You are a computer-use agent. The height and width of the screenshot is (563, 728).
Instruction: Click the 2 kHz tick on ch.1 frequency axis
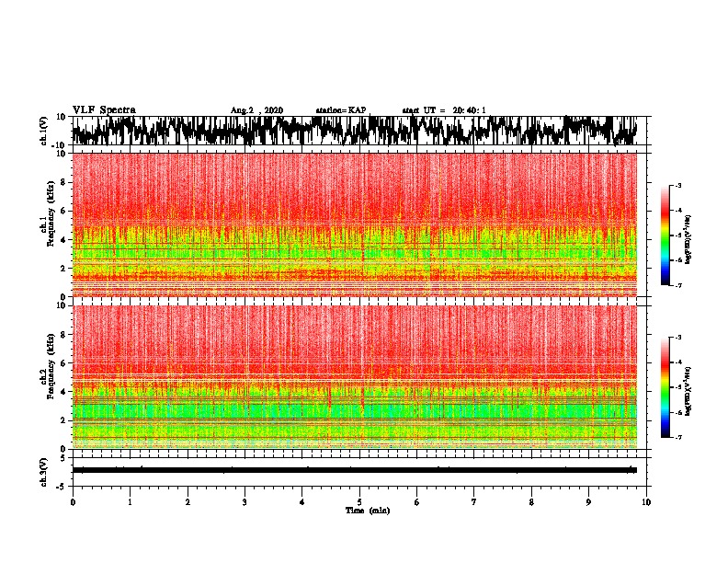(x=64, y=268)
